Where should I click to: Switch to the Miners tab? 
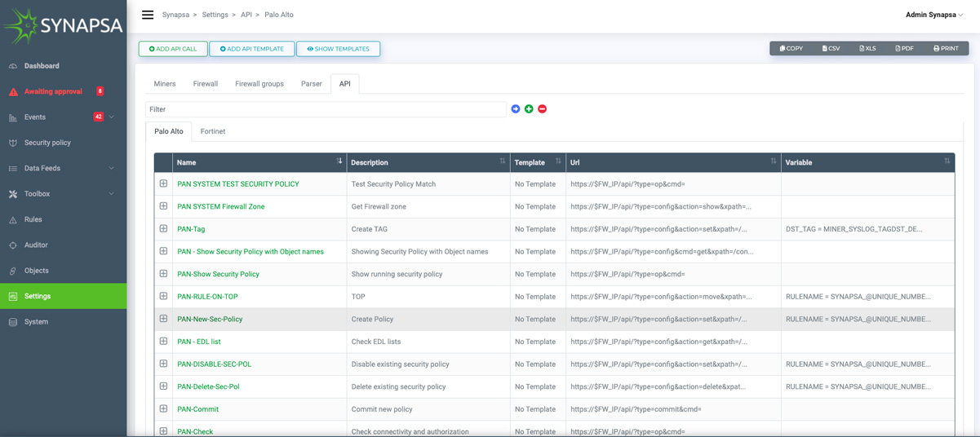[x=165, y=84]
